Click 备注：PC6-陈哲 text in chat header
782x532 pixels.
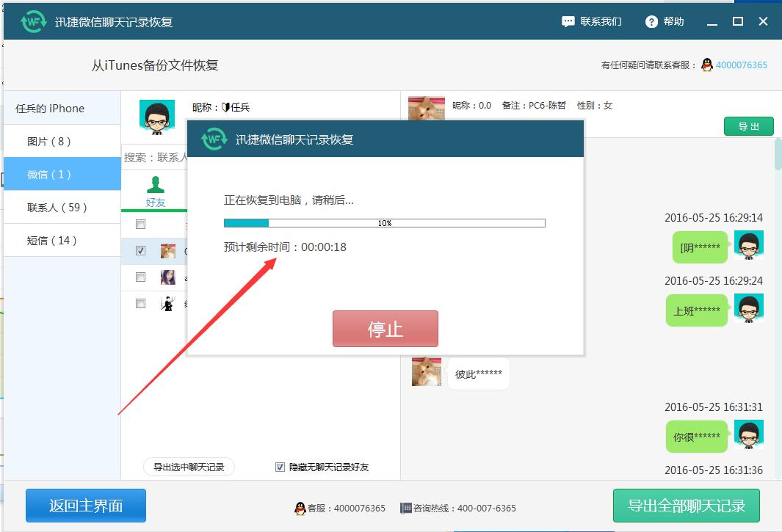534,105
